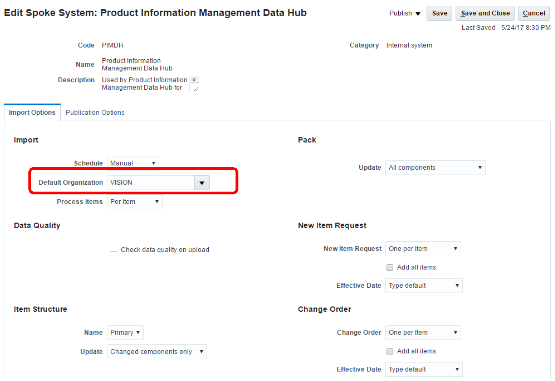Click the Save button
This screenshot has height=381, width=555.
pos(439,13)
